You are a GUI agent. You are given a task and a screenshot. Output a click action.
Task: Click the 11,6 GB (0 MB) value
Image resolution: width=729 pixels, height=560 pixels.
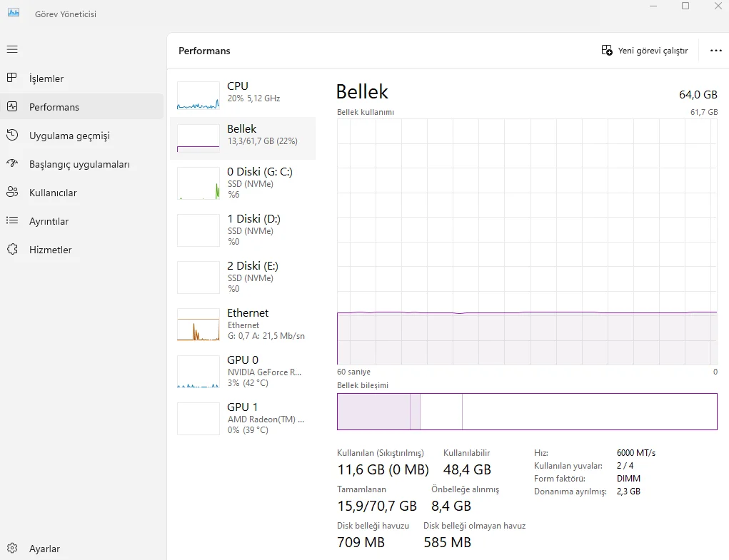point(383,469)
